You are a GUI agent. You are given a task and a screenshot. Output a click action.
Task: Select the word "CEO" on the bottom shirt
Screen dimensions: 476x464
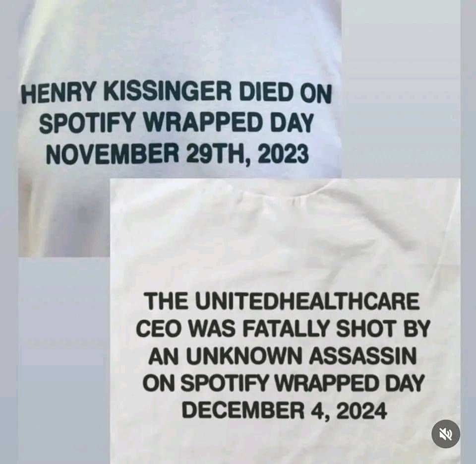[x=157, y=329]
